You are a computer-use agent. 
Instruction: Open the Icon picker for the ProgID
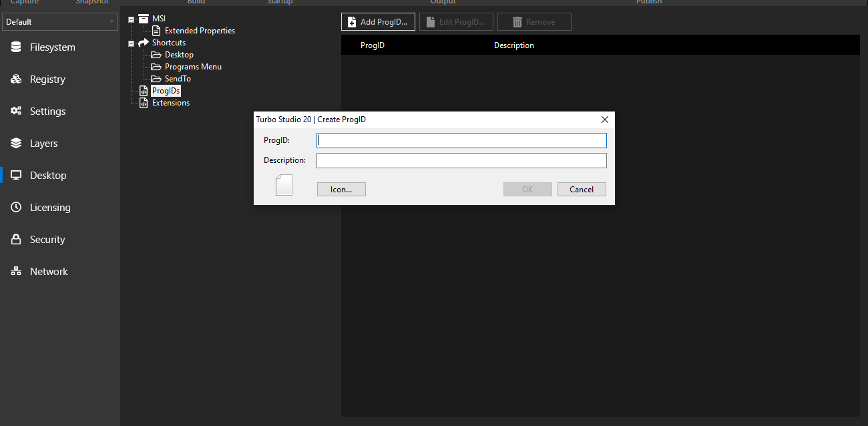(341, 189)
